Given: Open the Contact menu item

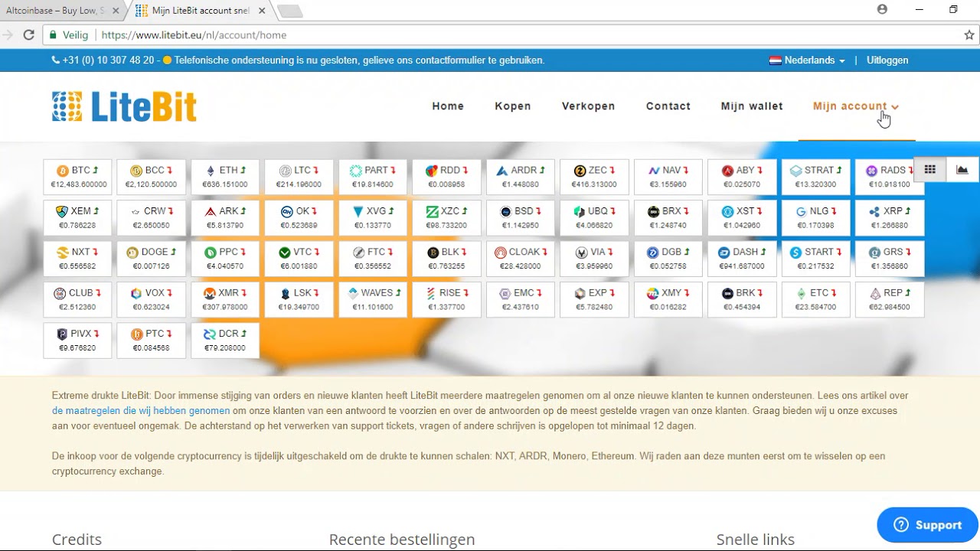Looking at the screenshot, I should pos(668,106).
